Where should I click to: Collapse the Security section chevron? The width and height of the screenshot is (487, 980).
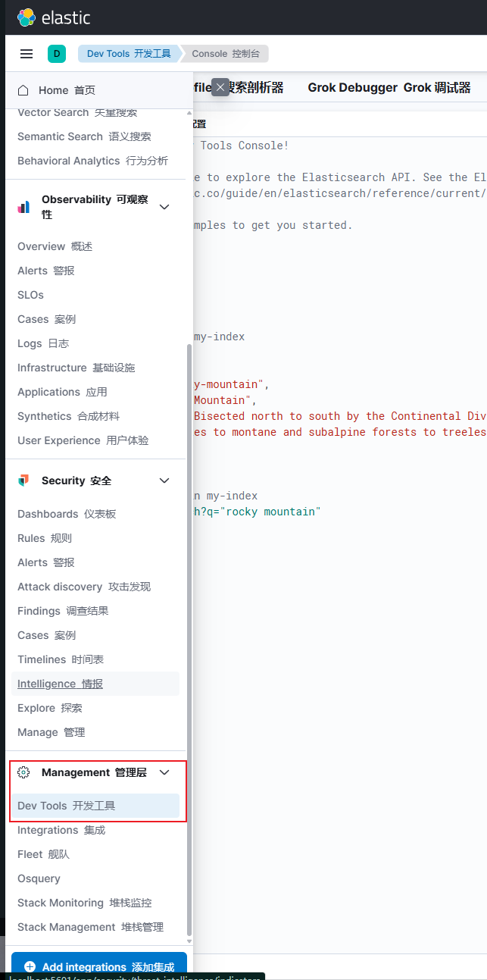click(x=164, y=481)
